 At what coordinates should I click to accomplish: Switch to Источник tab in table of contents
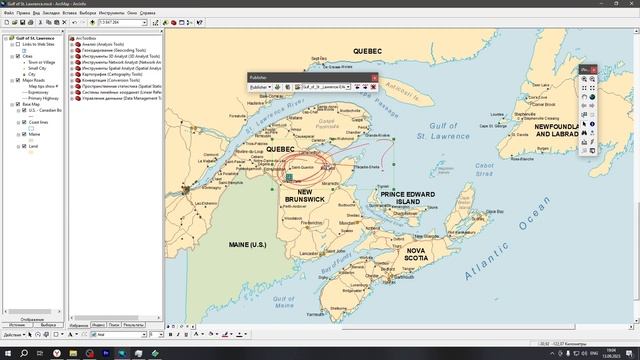pos(17,325)
